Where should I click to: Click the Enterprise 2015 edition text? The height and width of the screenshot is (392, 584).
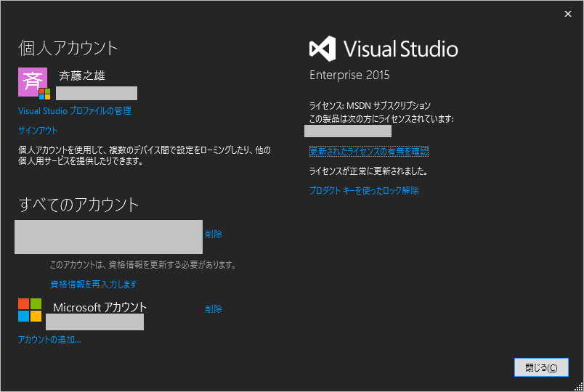tap(349, 75)
